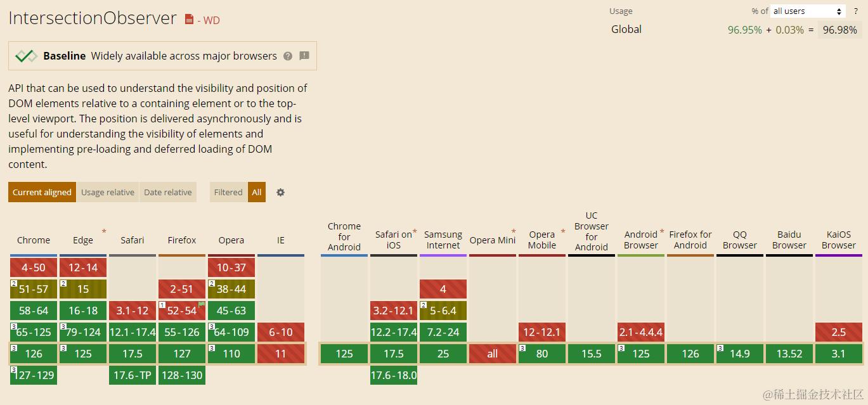Click the UC Browser for Android header
The width and height of the screenshot is (868, 405).
point(592,231)
